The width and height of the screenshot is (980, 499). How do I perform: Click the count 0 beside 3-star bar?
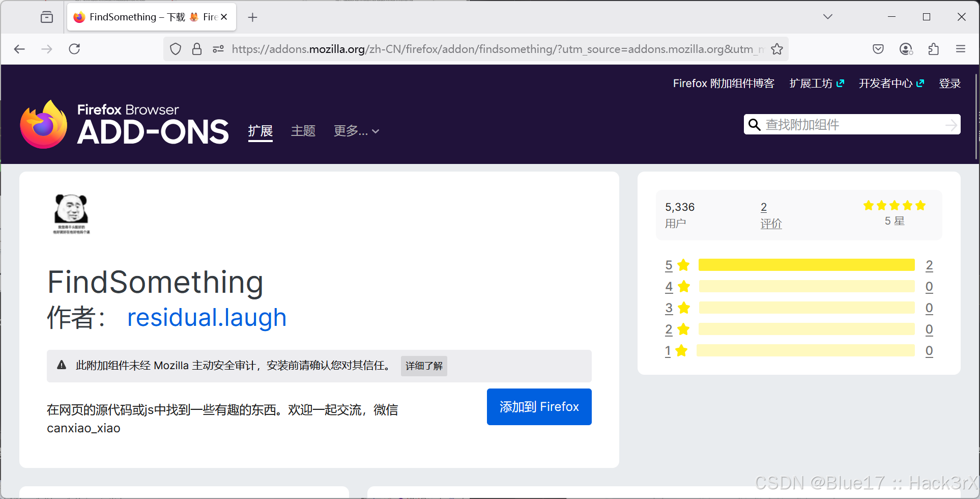[x=929, y=308]
